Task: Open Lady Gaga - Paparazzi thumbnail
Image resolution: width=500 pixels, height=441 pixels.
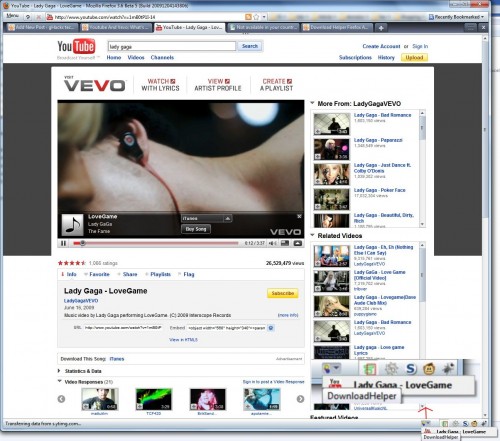Action: (x=332, y=149)
